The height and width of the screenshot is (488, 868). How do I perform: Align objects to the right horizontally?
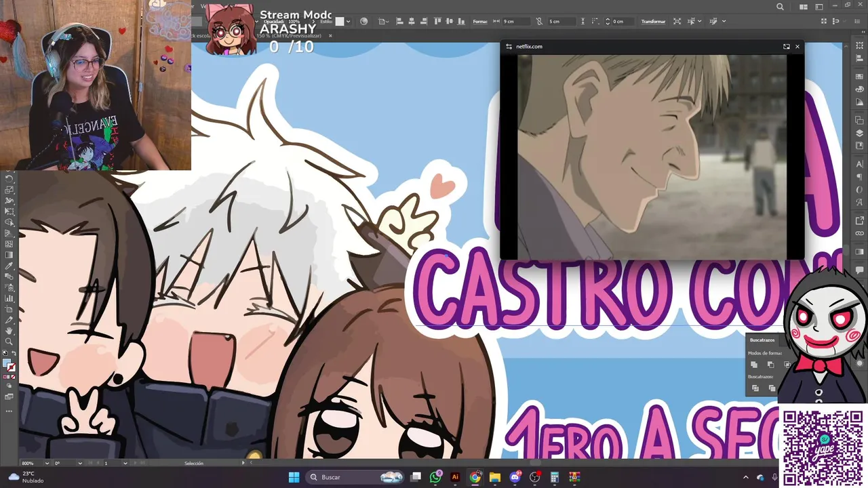click(424, 21)
